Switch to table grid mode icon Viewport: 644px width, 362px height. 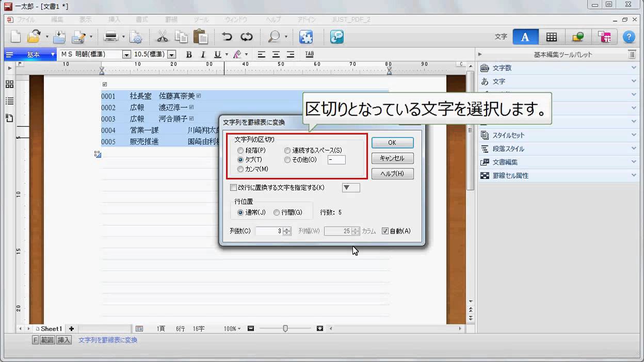[552, 37]
